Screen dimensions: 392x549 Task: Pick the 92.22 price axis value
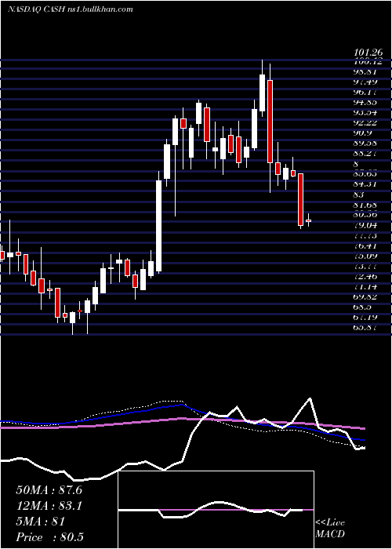point(366,122)
